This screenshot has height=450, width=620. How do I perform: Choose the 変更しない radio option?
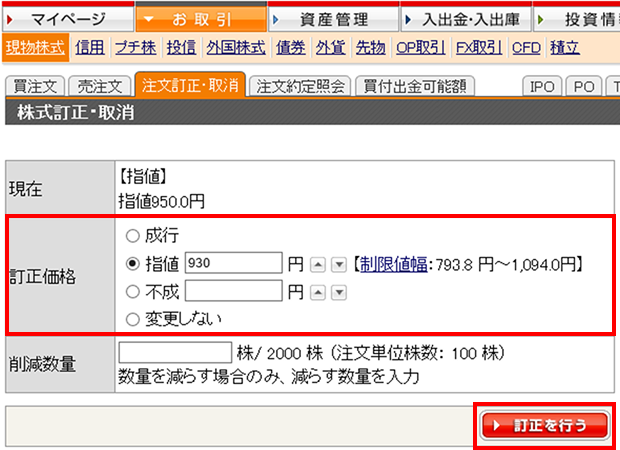click(x=132, y=319)
